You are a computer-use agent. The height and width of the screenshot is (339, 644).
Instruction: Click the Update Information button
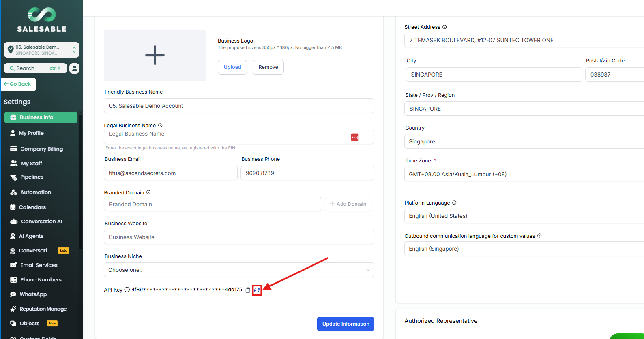click(x=346, y=324)
